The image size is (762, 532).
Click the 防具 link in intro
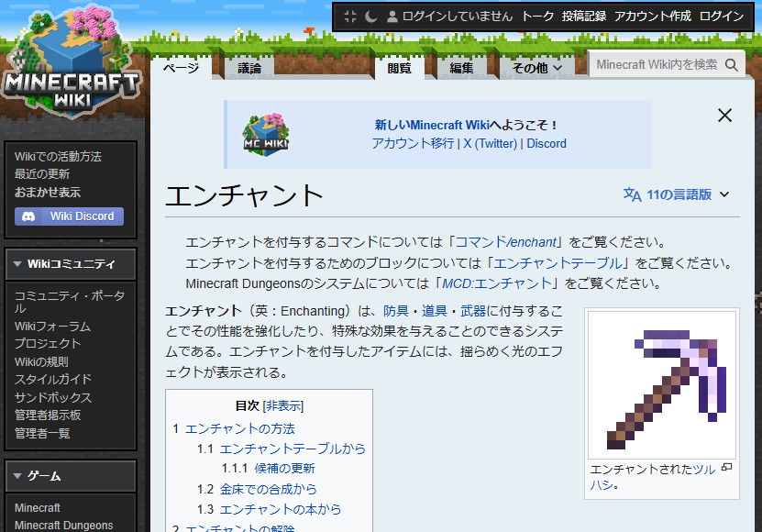pos(395,311)
